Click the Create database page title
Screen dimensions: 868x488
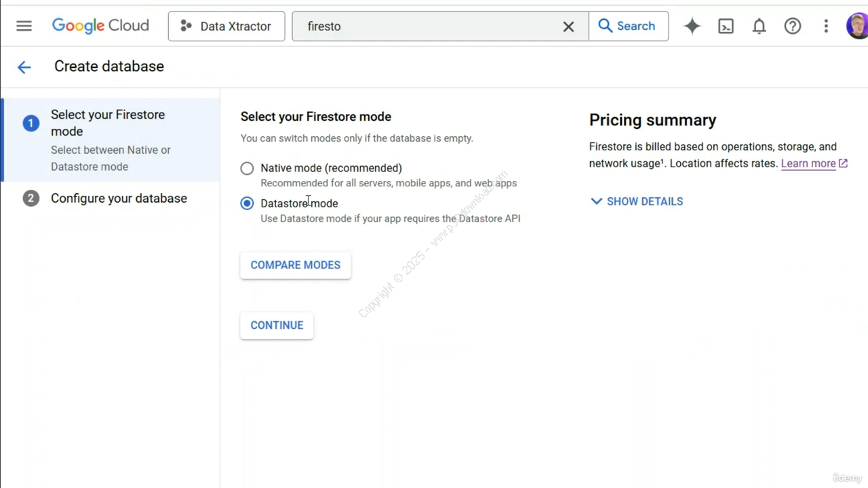tap(109, 66)
